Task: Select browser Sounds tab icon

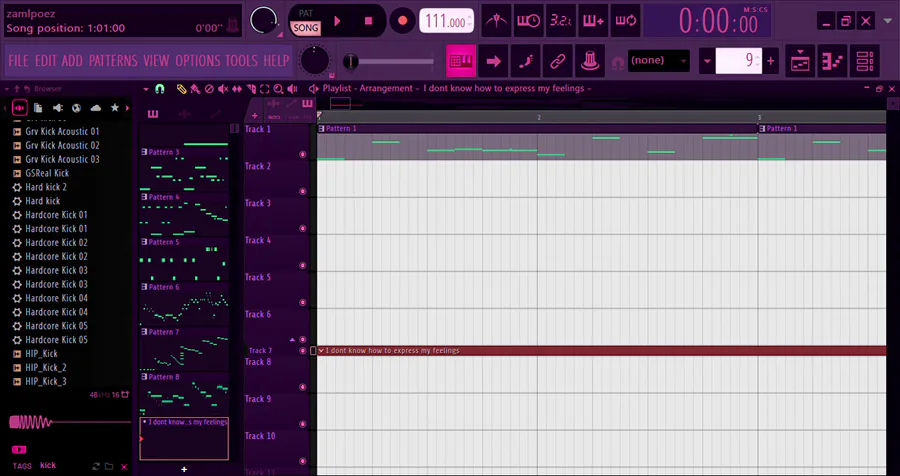Action: click(20, 108)
